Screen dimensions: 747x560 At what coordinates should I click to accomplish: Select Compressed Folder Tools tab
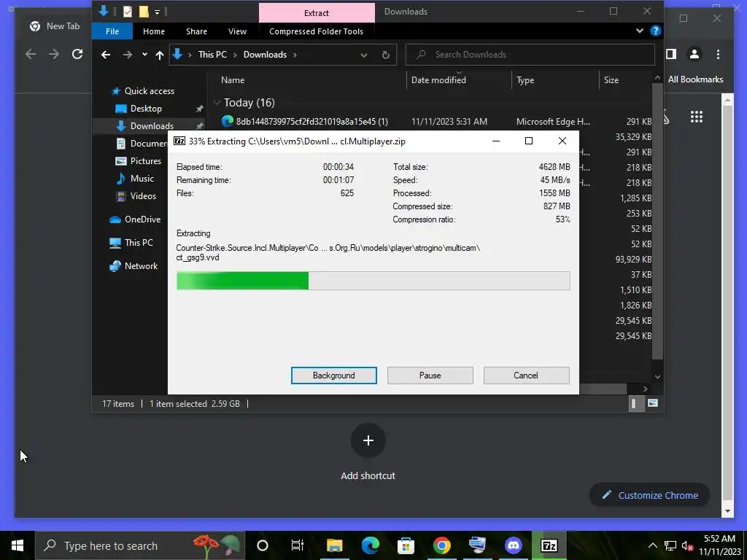click(316, 31)
